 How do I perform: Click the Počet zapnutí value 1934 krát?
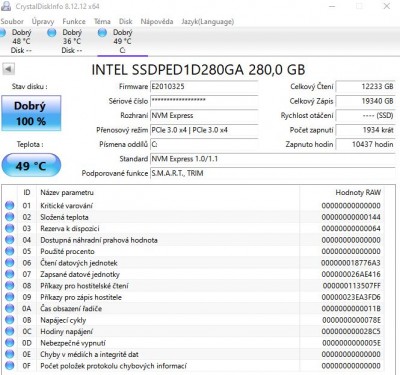tap(365, 130)
